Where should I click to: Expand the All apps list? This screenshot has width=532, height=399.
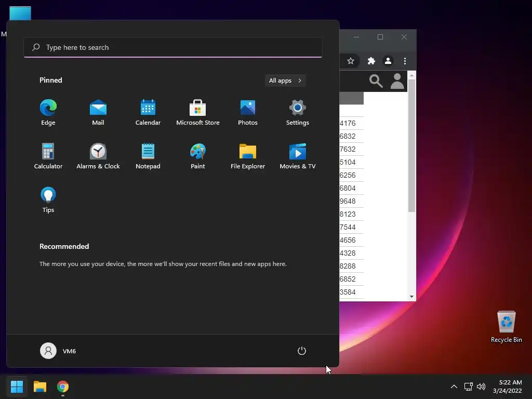(x=285, y=81)
